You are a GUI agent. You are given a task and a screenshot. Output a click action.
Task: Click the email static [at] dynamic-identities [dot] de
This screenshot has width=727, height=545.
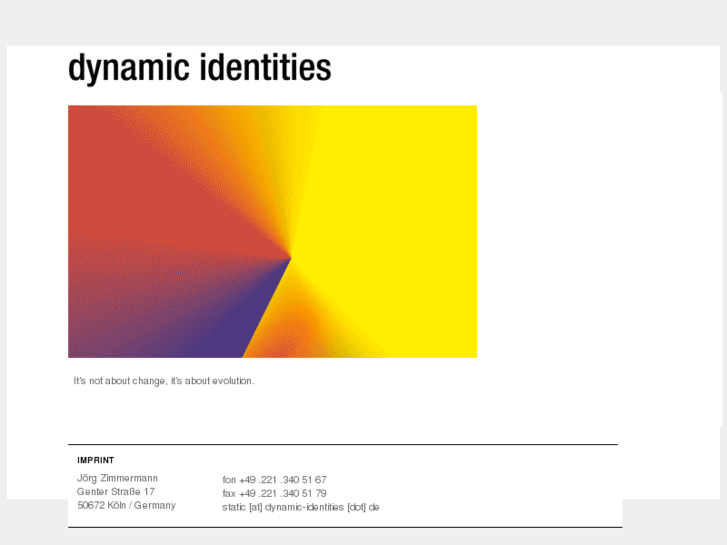pyautogui.click(x=301, y=507)
